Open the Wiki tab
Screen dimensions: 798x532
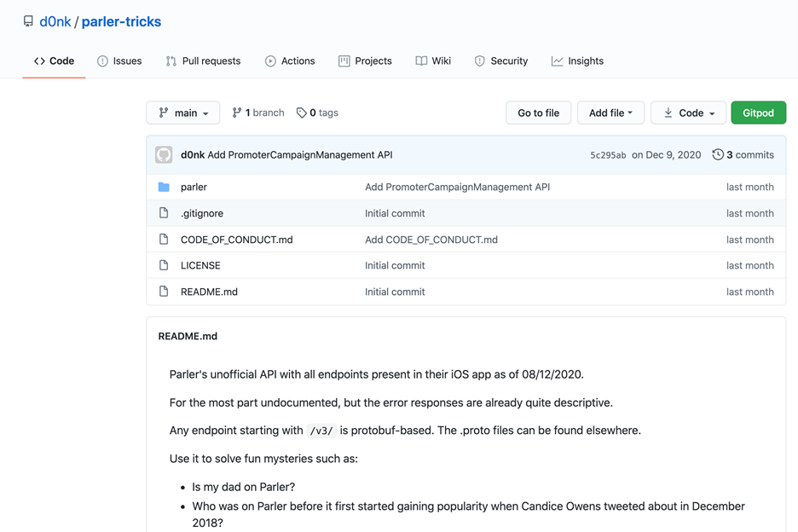click(433, 61)
